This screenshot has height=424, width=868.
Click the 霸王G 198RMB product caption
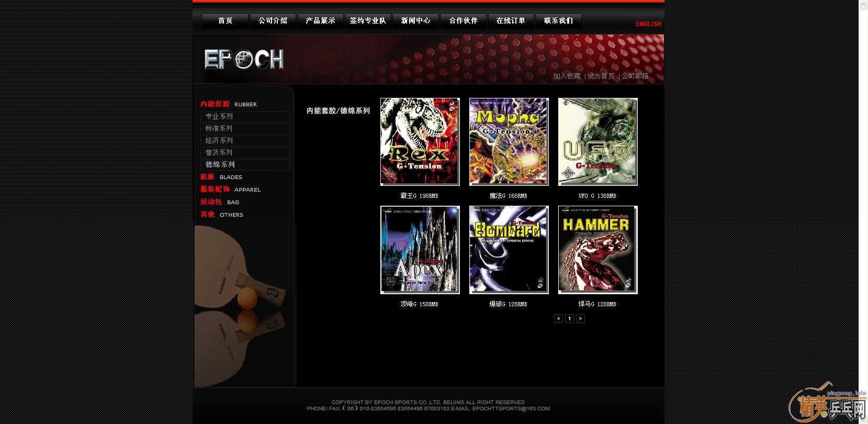420,196
